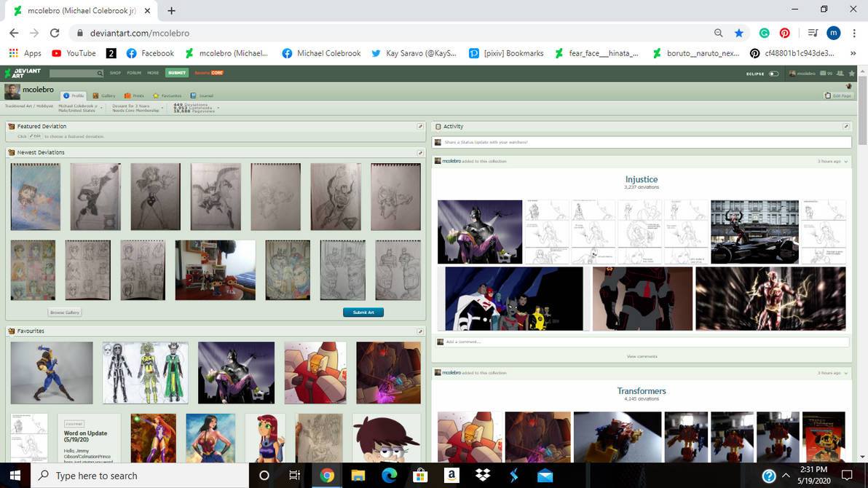The image size is (868, 488).
Task: Show more bookmarks with the chevron
Action: (853, 53)
